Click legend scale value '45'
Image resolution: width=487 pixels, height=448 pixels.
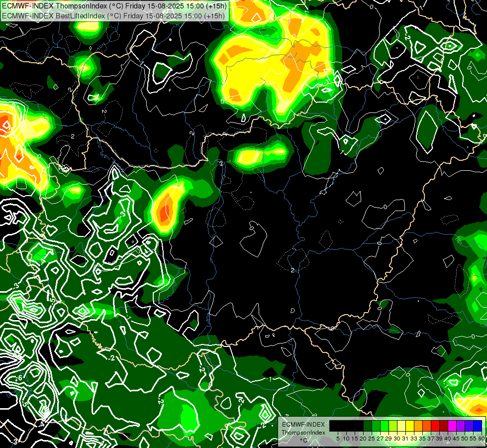pyautogui.click(x=456, y=439)
